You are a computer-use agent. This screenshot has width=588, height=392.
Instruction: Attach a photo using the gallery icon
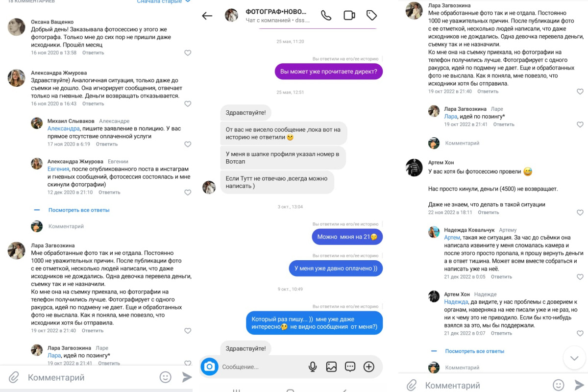point(331,367)
